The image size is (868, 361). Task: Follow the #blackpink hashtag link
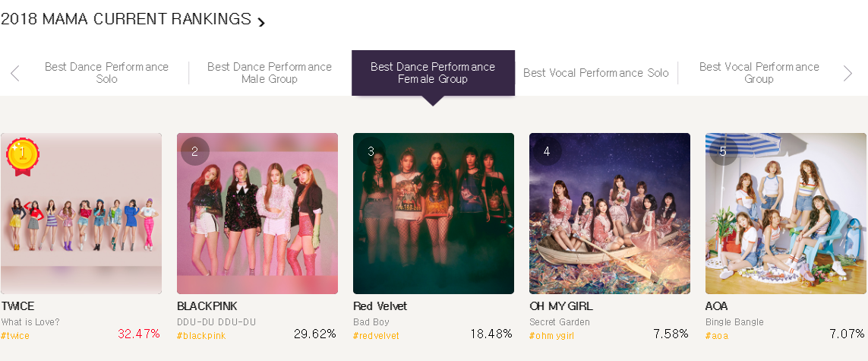point(201,336)
